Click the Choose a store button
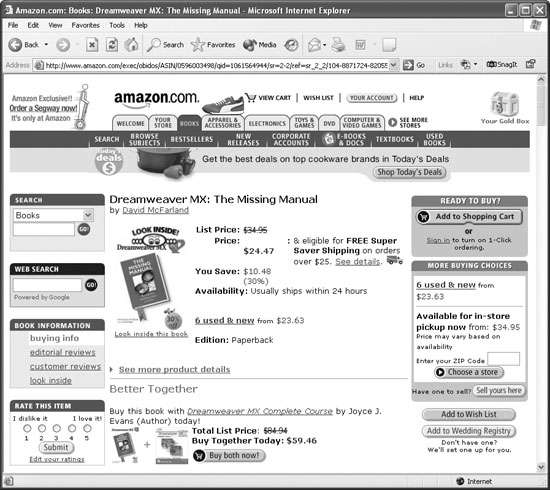Image resolution: width=550 pixels, height=490 pixels. click(x=469, y=372)
